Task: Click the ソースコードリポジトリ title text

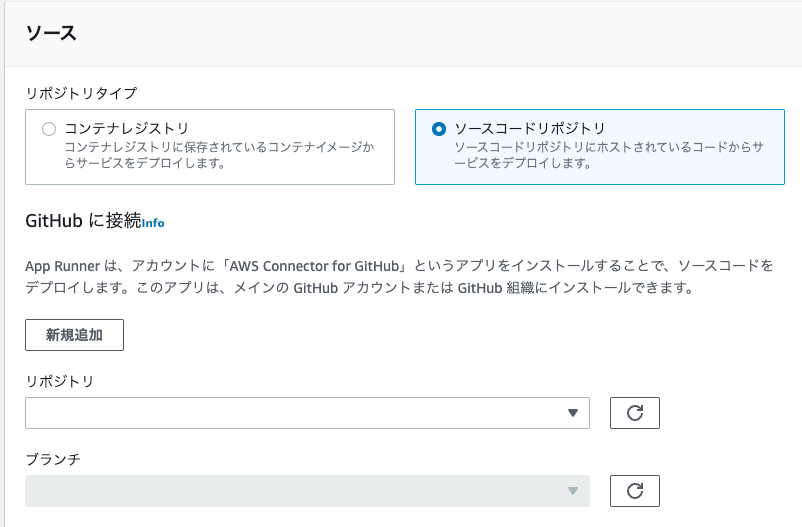Action: [x=530, y=128]
